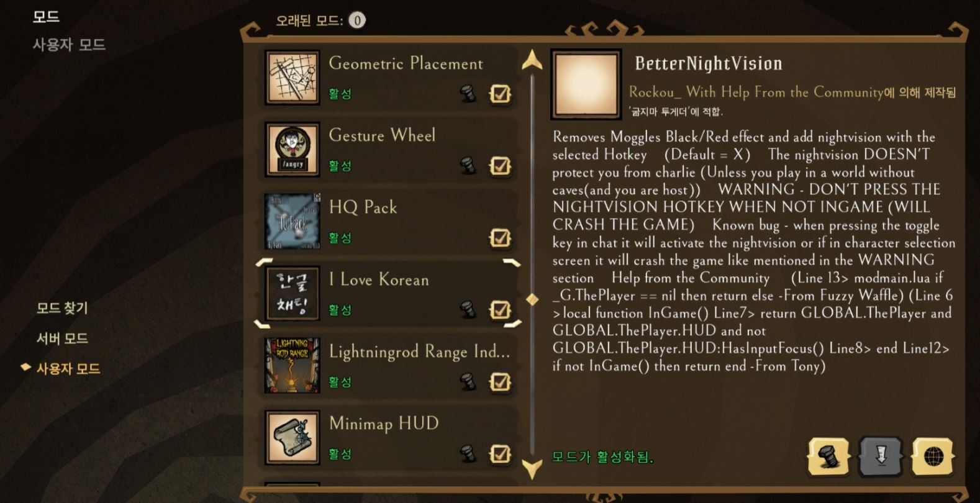Viewport: 980px width, 503px height.
Task: Open mod page via globe button
Action: point(933,456)
